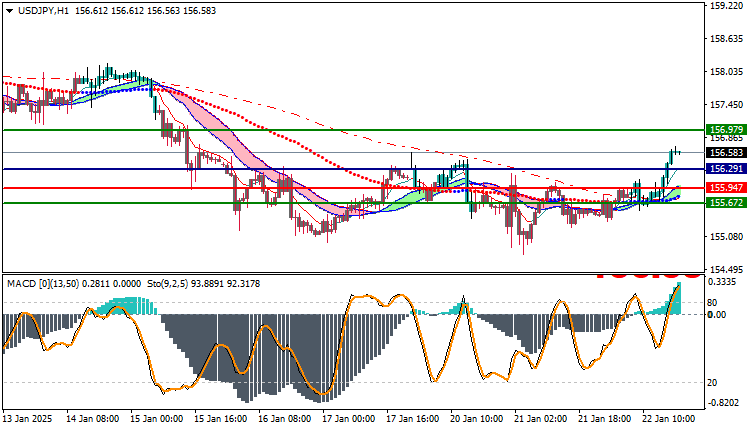Select the 21 Jan 18:00 time label
Image resolution: width=750 pixels, height=430 pixels.
[x=605, y=419]
